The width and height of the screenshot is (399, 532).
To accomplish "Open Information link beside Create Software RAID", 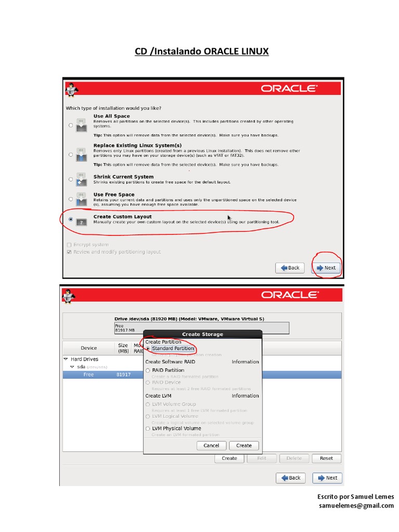I will click(245, 362).
